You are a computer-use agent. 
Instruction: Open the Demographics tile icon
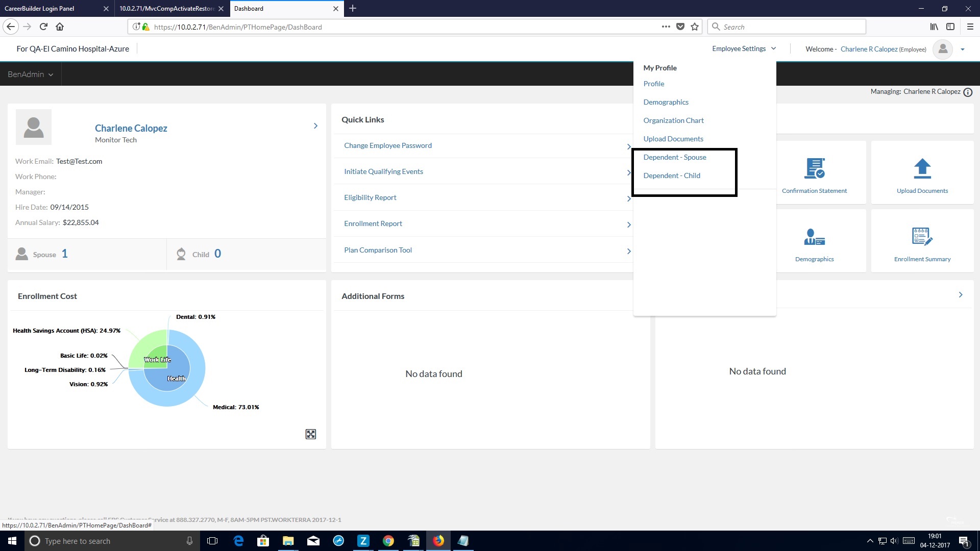tap(814, 237)
